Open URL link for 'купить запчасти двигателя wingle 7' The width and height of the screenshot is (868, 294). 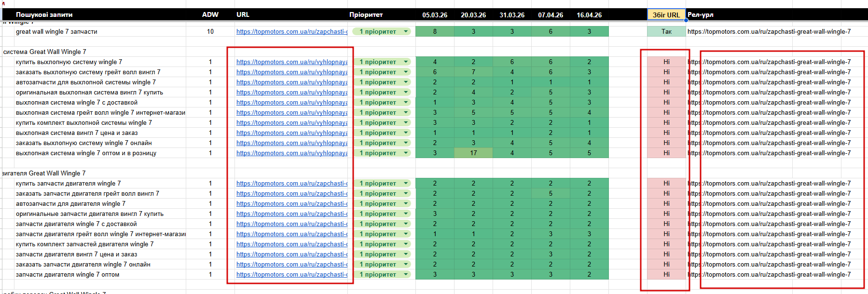291,183
